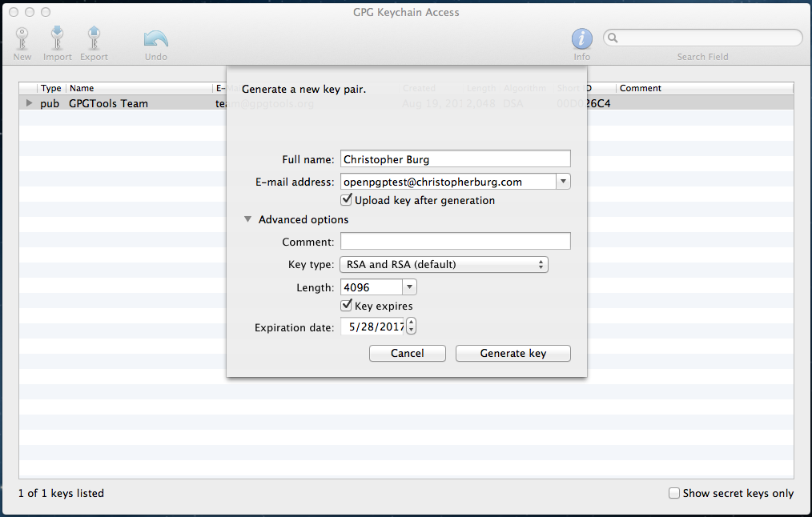
Task: Click the Length value field 4096
Action: pyautogui.click(x=372, y=287)
